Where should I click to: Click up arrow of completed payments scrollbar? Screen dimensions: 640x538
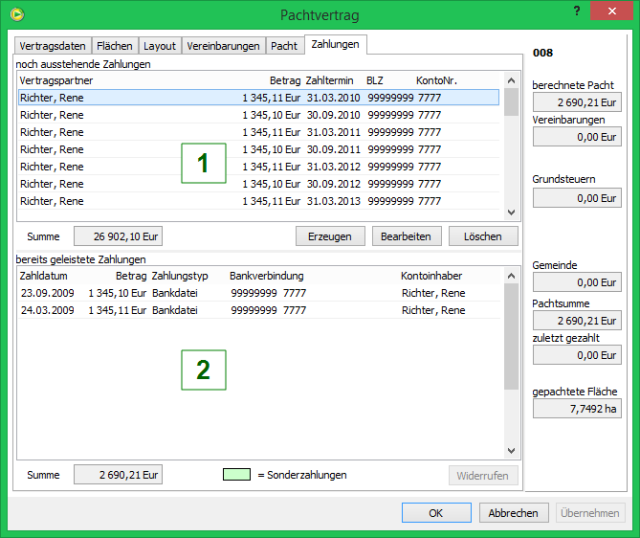click(x=511, y=276)
